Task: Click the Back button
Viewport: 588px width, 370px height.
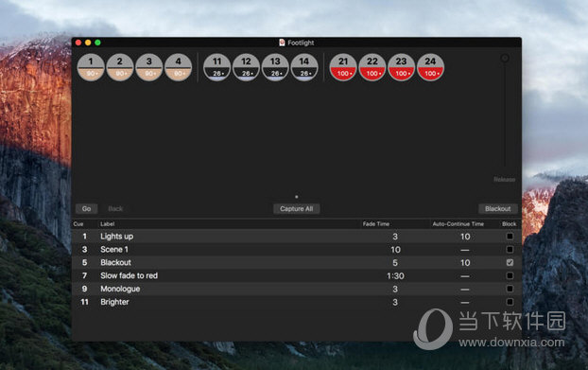Action: click(x=115, y=208)
